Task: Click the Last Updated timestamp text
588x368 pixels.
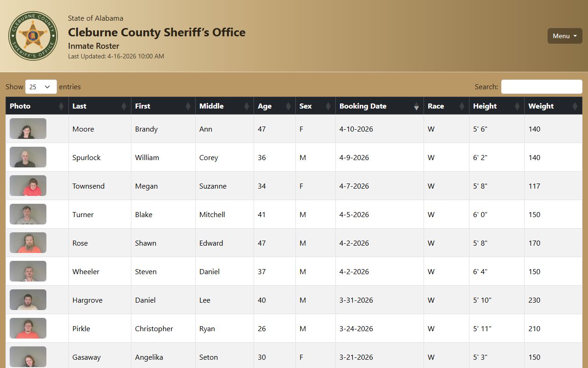Action: coord(116,56)
